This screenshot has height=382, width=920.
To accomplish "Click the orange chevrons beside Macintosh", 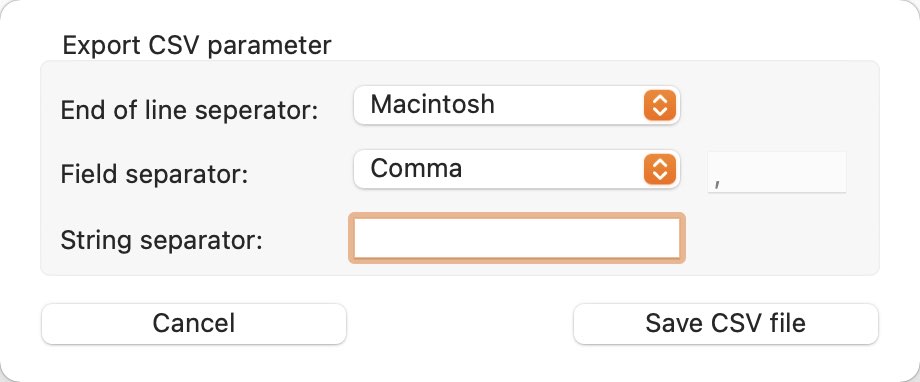I will [659, 106].
